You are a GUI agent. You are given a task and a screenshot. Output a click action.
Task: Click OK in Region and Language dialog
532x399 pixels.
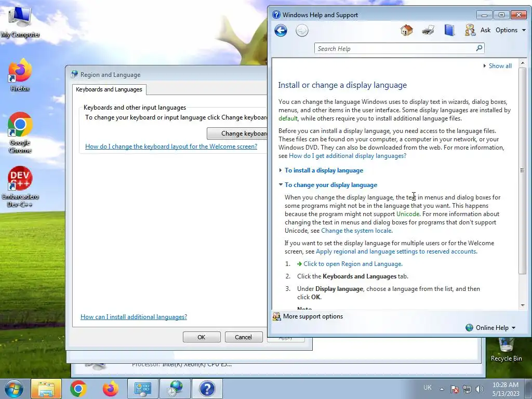click(202, 337)
